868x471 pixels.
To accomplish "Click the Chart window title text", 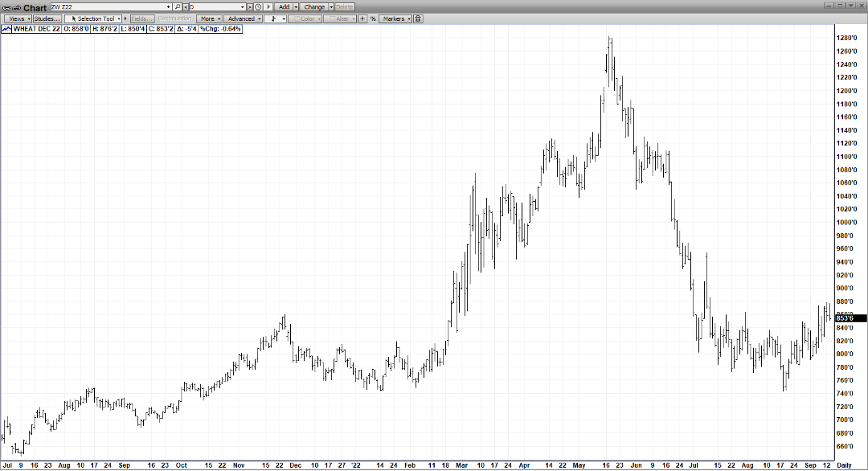I will coord(35,8).
